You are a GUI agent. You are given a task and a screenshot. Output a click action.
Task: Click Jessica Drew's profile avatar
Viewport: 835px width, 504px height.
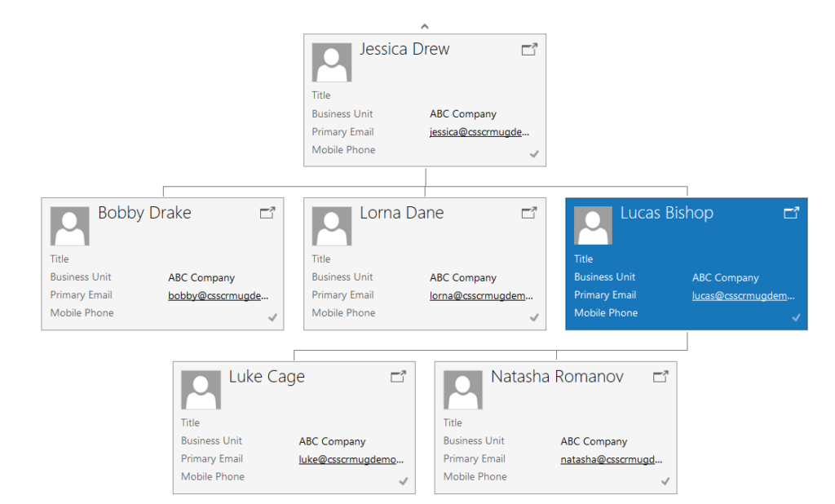click(x=331, y=60)
